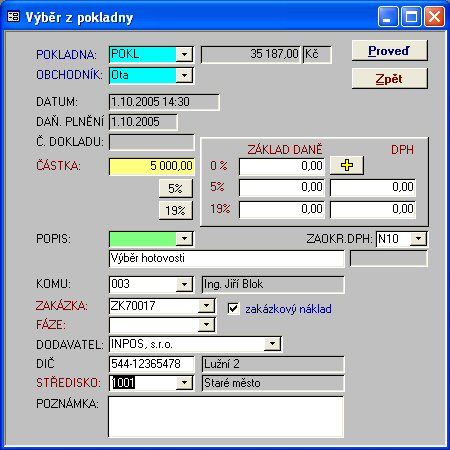Open the ZAOKR.DPH N10 dropdown
This screenshot has width=450, height=450.
coord(418,239)
